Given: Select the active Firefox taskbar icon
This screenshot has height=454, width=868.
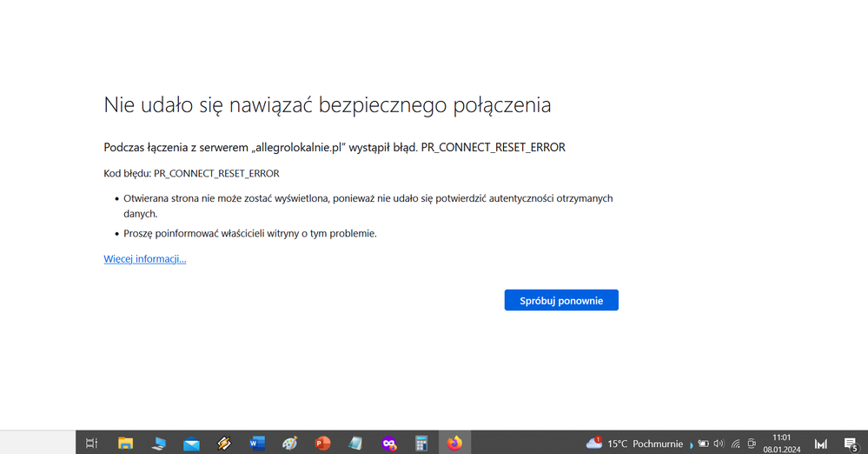Looking at the screenshot, I should click(x=454, y=443).
